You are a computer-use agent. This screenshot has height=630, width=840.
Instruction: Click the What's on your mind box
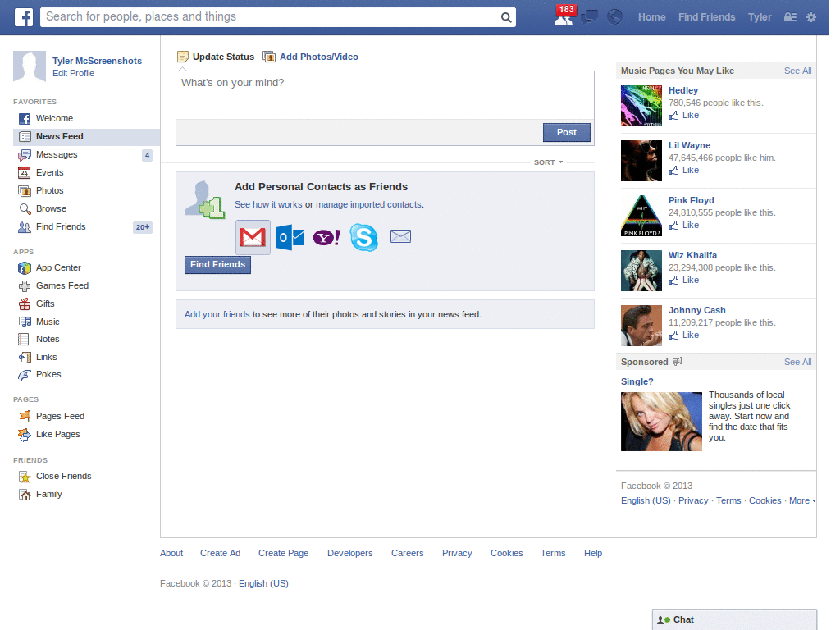click(385, 95)
